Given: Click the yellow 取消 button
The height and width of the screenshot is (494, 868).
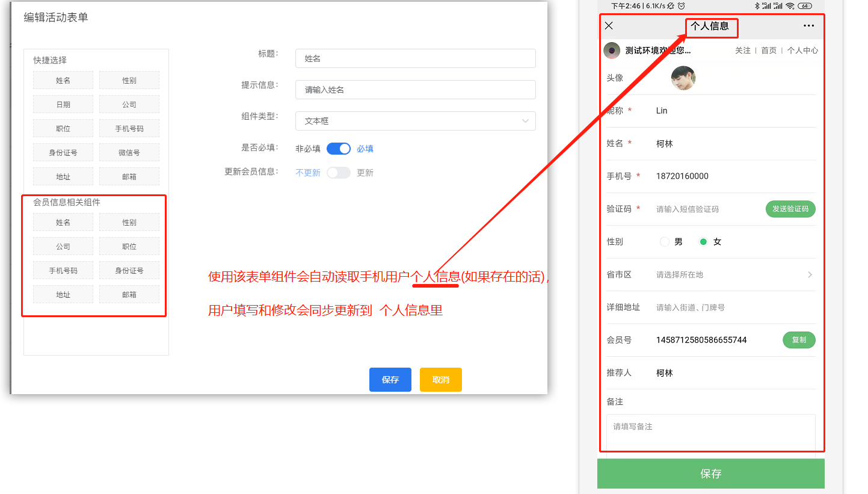Looking at the screenshot, I should coord(441,380).
